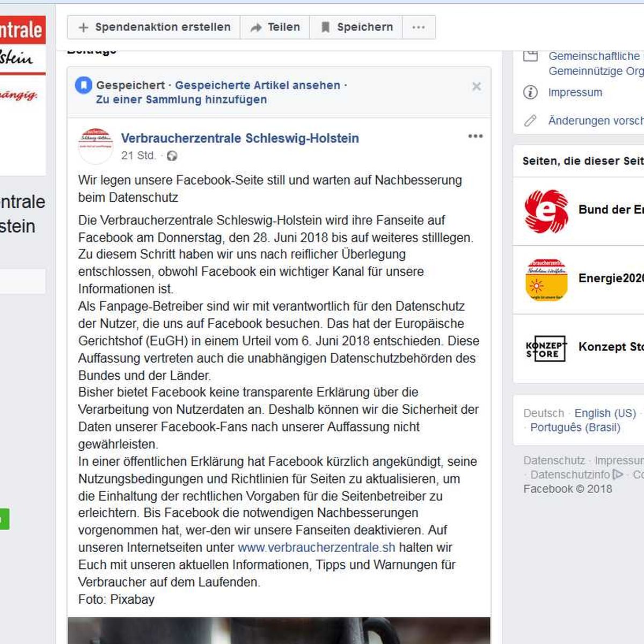Image resolution: width=644 pixels, height=644 pixels.
Task: Open the three-dot menu next to Speichern
Action: coord(419,27)
